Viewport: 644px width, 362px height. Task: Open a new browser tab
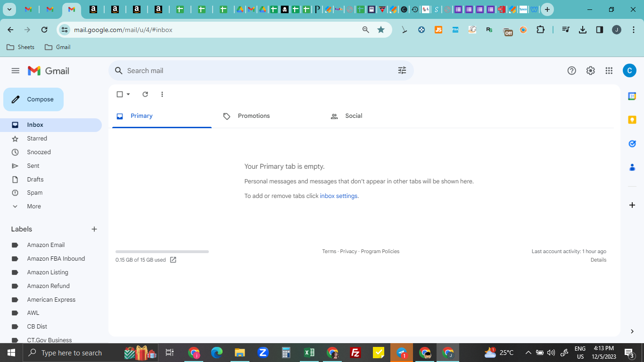click(547, 9)
